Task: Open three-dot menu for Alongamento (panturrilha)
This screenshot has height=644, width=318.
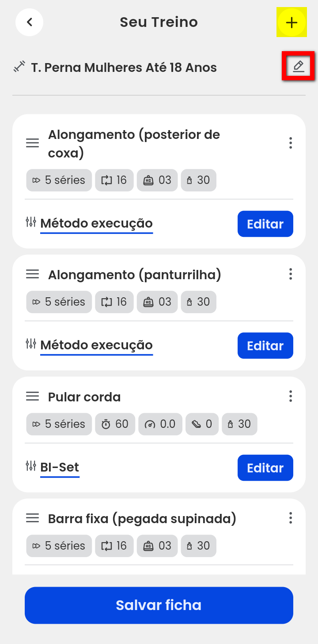Action: pos(290,274)
